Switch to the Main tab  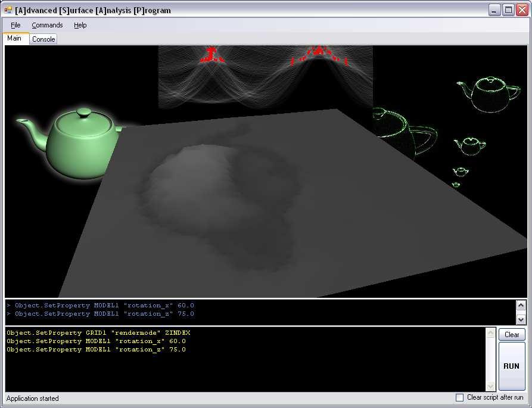(14, 38)
